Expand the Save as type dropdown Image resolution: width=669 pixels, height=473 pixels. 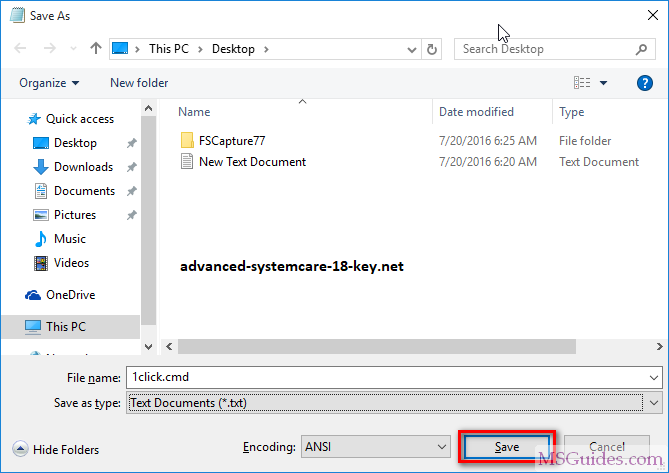[654, 402]
